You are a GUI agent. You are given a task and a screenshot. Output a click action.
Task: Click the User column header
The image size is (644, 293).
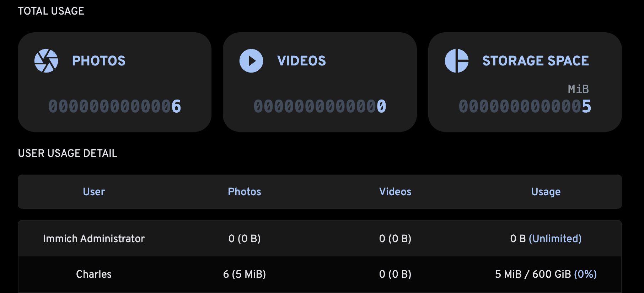[x=94, y=192]
